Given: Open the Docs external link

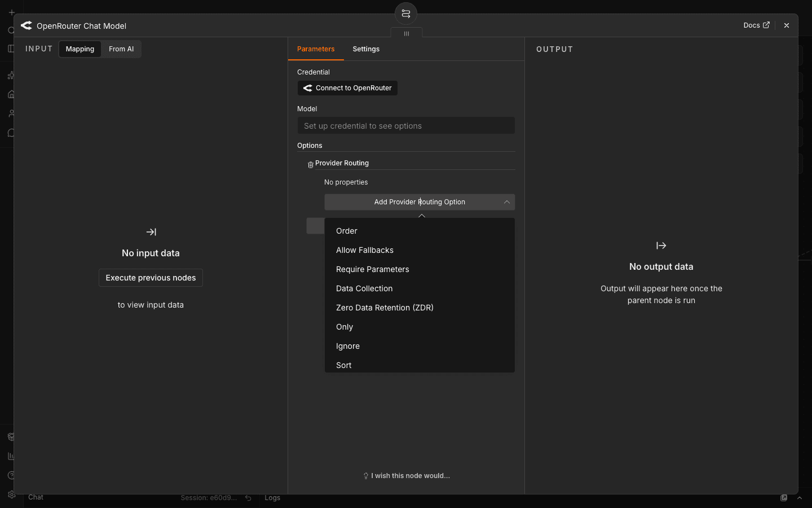Looking at the screenshot, I should click(756, 25).
